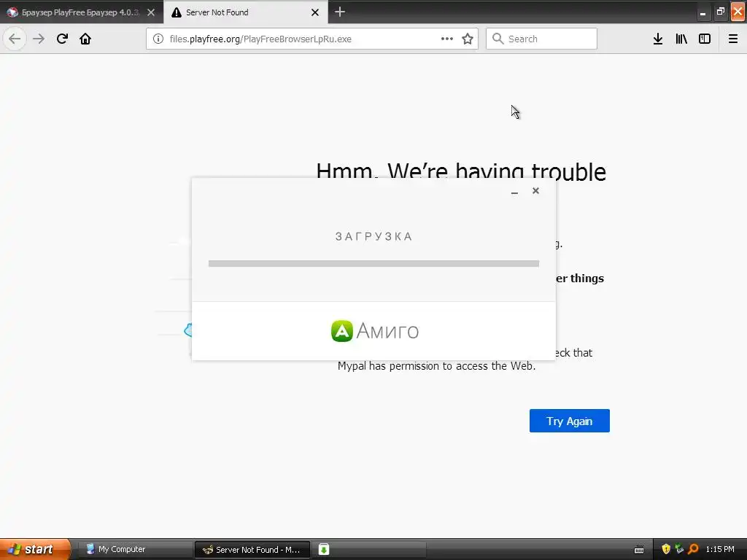Click the Загрузка label text
Viewport: 747px width, 560px height.
373,236
